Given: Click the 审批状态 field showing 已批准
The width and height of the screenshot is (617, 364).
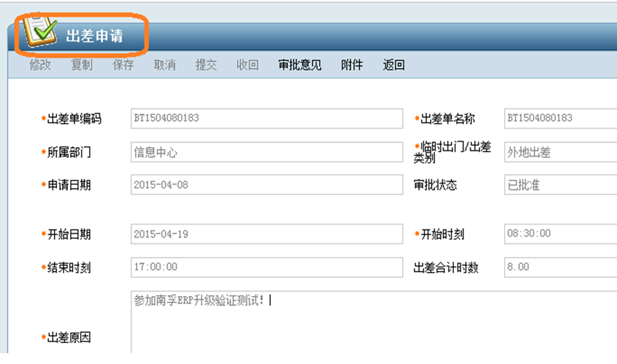Looking at the screenshot, I should pos(560,185).
